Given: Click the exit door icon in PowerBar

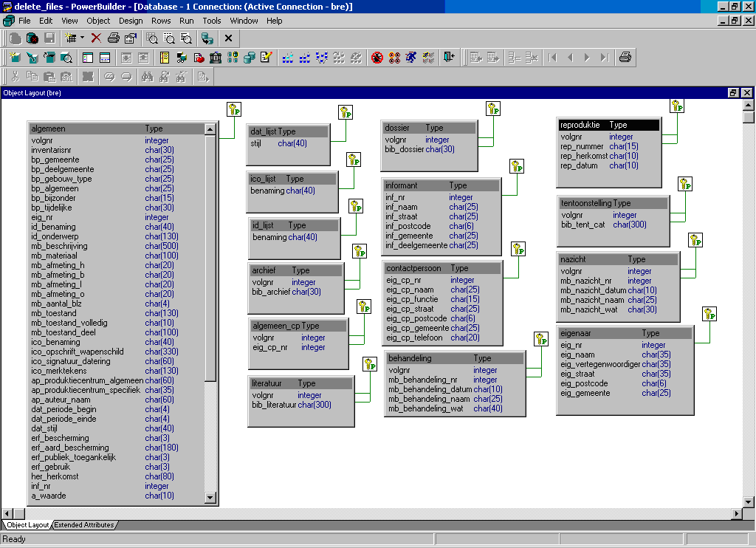Looking at the screenshot, I should [449, 57].
